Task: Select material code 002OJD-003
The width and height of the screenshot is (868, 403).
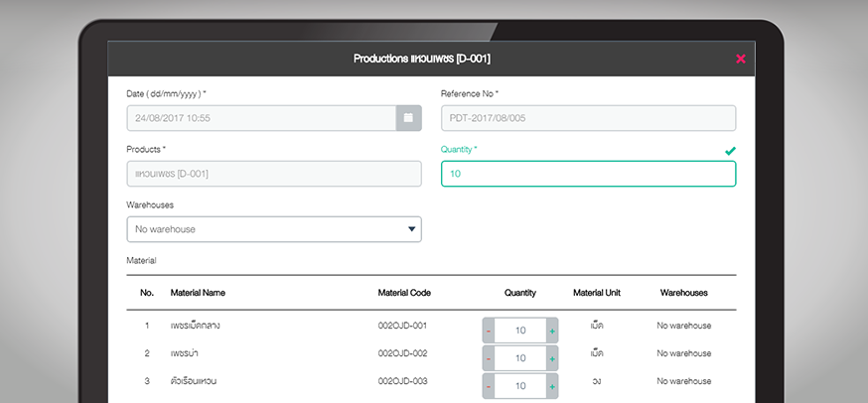Action: point(402,381)
